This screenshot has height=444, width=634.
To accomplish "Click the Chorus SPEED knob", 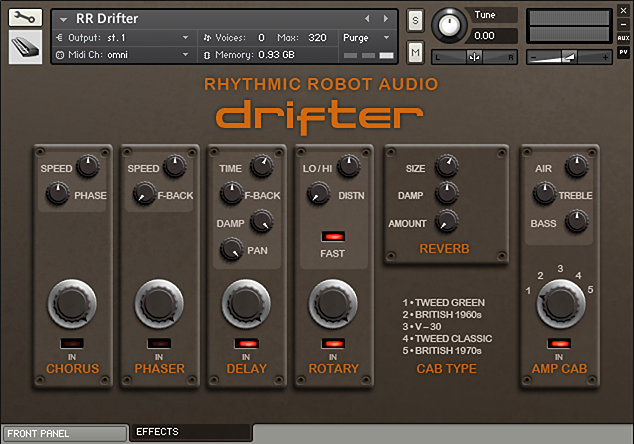I will pos(88,166).
